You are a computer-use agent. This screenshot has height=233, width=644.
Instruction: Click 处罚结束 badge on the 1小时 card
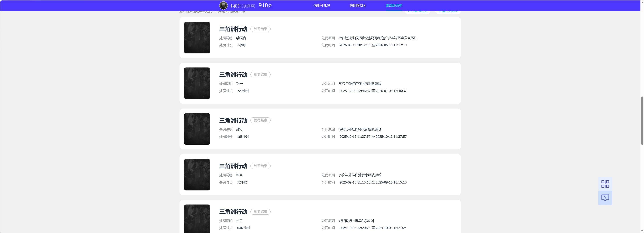pyautogui.click(x=260, y=29)
